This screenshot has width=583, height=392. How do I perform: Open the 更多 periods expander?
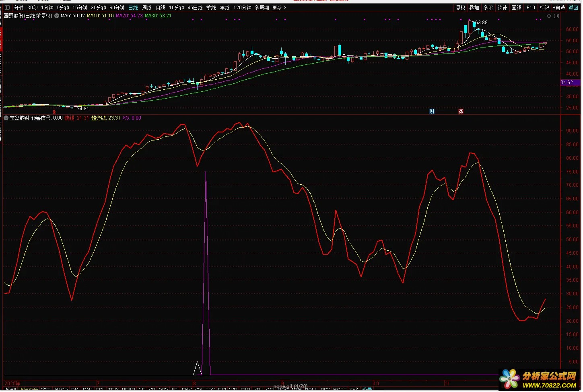pyautogui.click(x=279, y=8)
